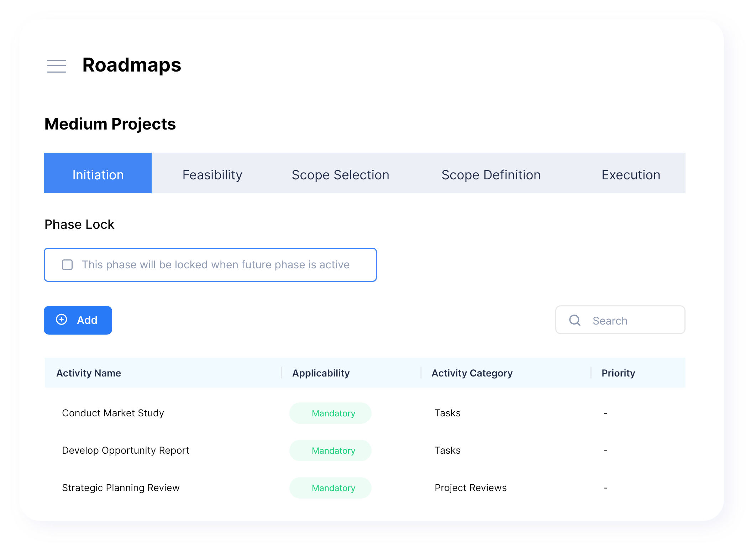Image resolution: width=756 pixels, height=553 pixels.
Task: Open the hamburger menu icon
Action: click(x=57, y=66)
